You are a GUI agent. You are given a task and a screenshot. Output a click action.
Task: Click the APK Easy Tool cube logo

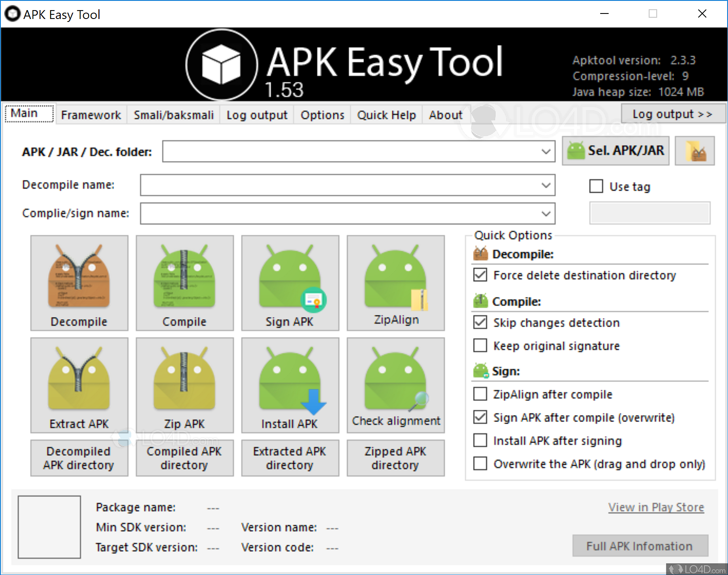coord(222,64)
